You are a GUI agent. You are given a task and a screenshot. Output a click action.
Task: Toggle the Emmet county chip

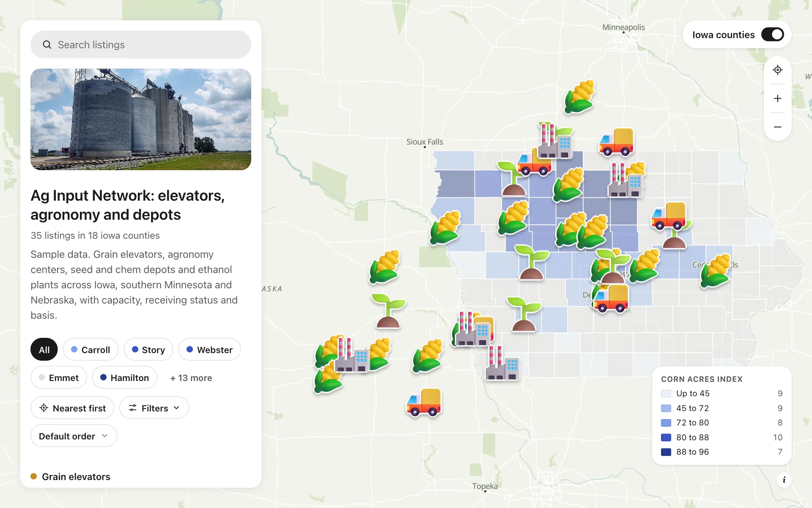[58, 378]
